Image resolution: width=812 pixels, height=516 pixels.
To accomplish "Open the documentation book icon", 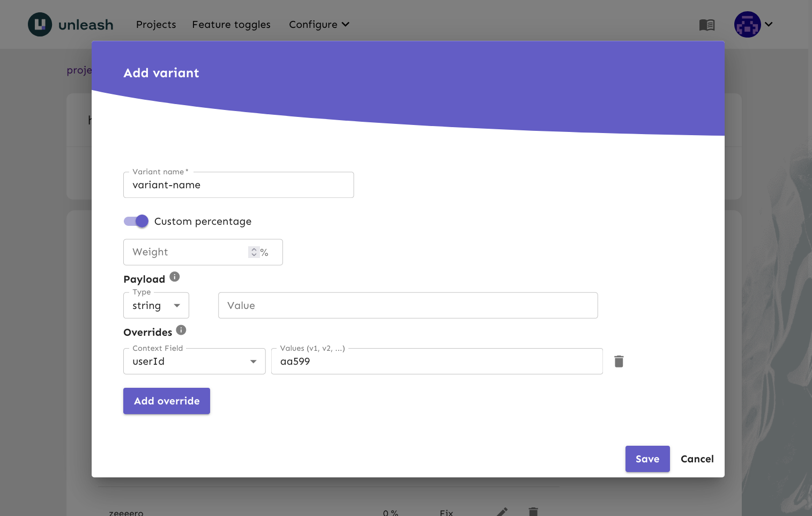I will point(706,25).
